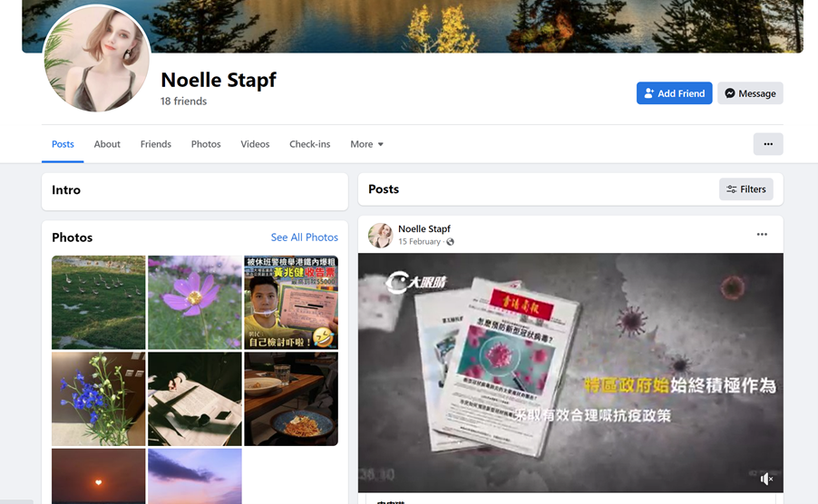This screenshot has height=504, width=818.
Task: Open the Videos tab
Action: tap(255, 144)
